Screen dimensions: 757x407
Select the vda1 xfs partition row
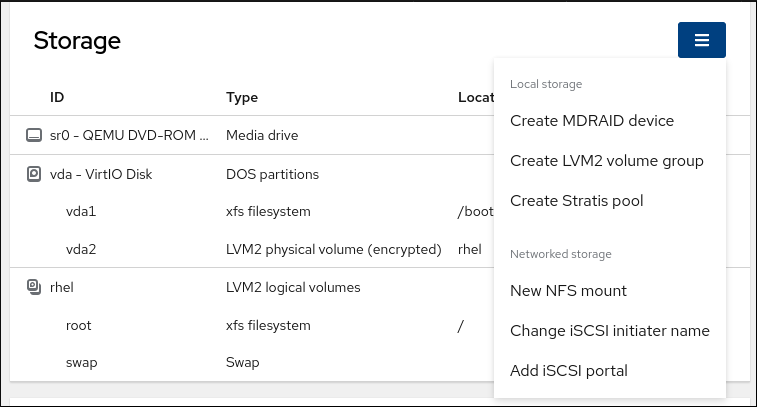pos(81,212)
